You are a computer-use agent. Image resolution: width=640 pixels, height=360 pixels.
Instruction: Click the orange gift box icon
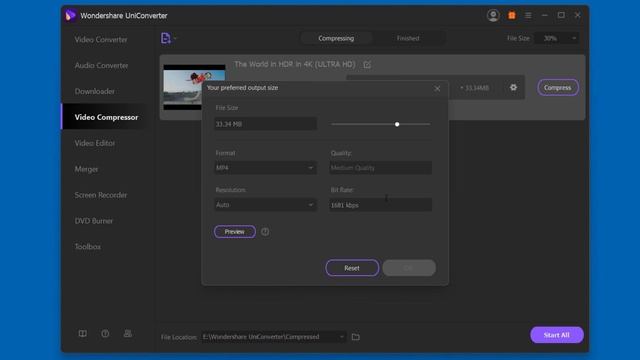pos(511,16)
